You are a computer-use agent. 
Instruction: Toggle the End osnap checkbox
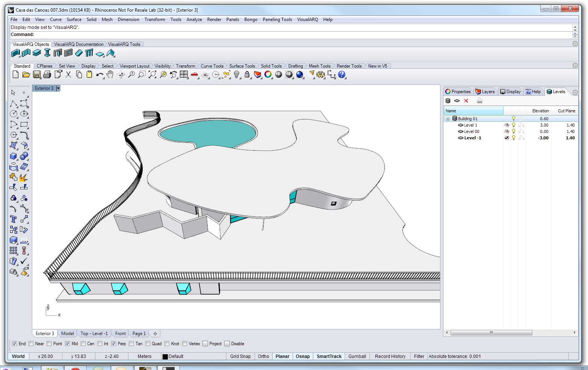click(x=14, y=343)
